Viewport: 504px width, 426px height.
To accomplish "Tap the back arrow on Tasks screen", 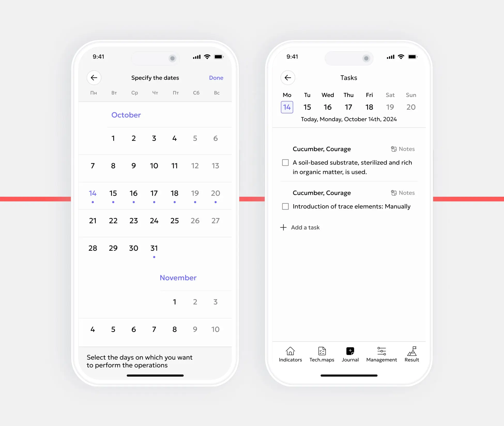I will (x=287, y=77).
